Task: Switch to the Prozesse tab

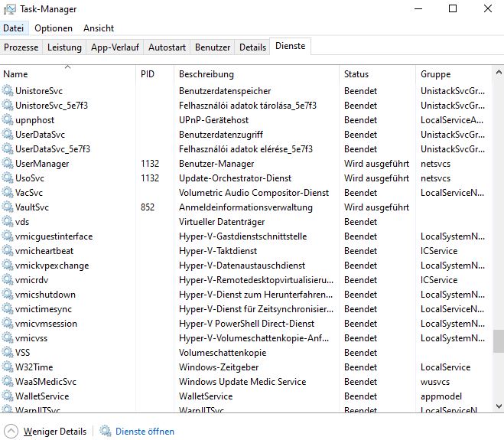Action: 21,47
